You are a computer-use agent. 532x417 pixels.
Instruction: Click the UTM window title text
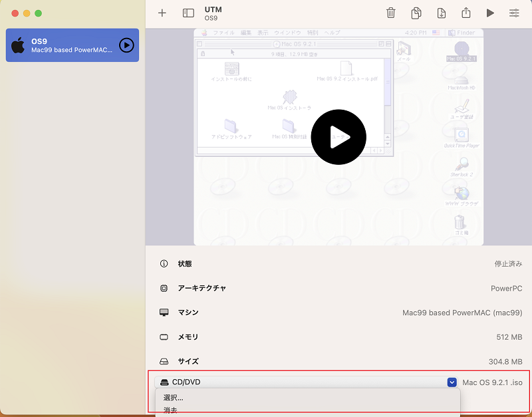coord(213,10)
